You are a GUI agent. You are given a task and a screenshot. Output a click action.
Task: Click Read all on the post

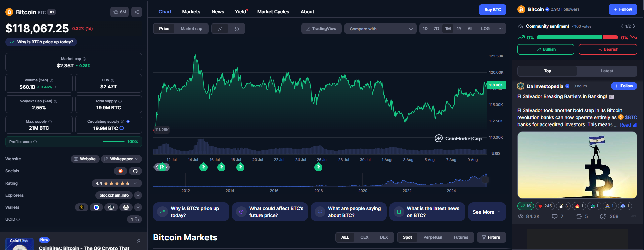pos(628,125)
